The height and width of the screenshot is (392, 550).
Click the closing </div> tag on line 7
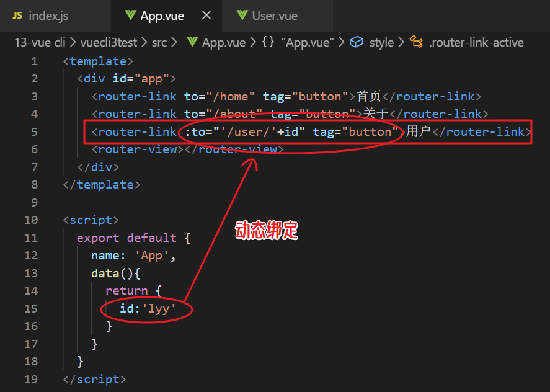(98, 167)
